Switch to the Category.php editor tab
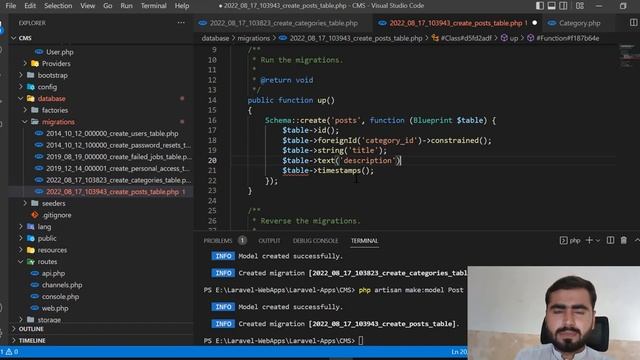 coord(580,23)
